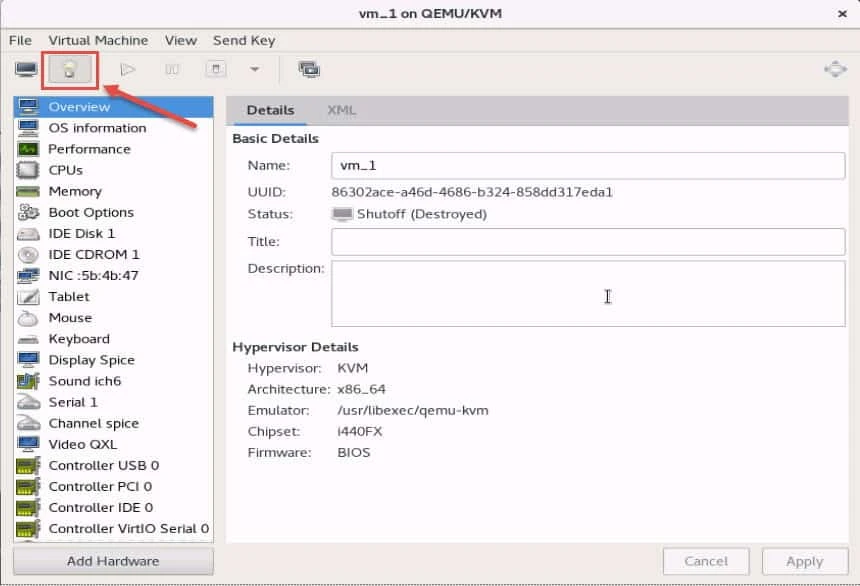Click the fullscreen arrows icon

837,68
